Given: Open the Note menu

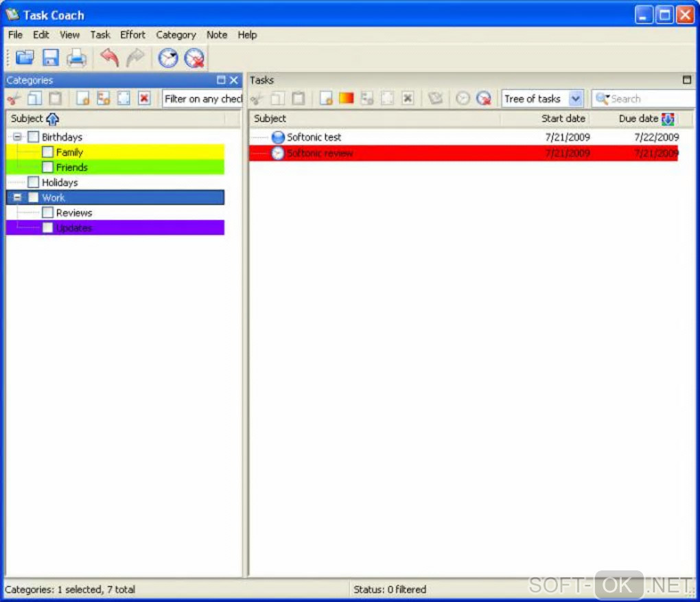Looking at the screenshot, I should (216, 35).
